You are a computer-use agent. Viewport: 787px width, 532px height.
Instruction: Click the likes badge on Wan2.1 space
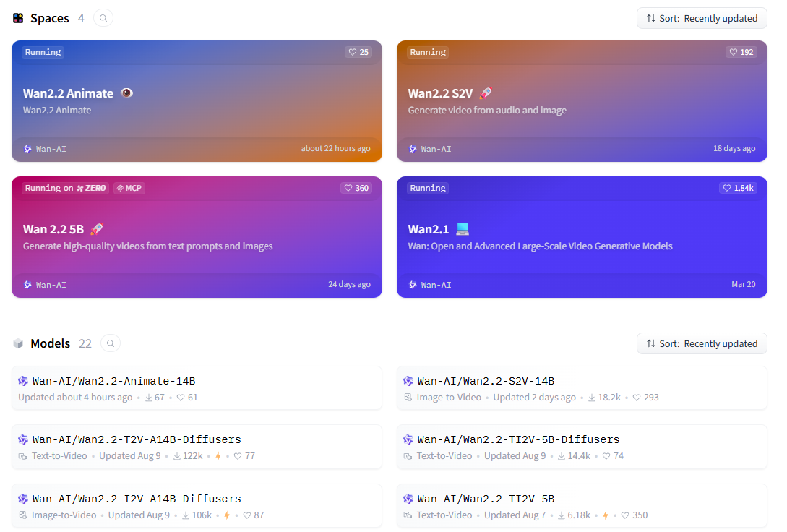pyautogui.click(x=738, y=188)
